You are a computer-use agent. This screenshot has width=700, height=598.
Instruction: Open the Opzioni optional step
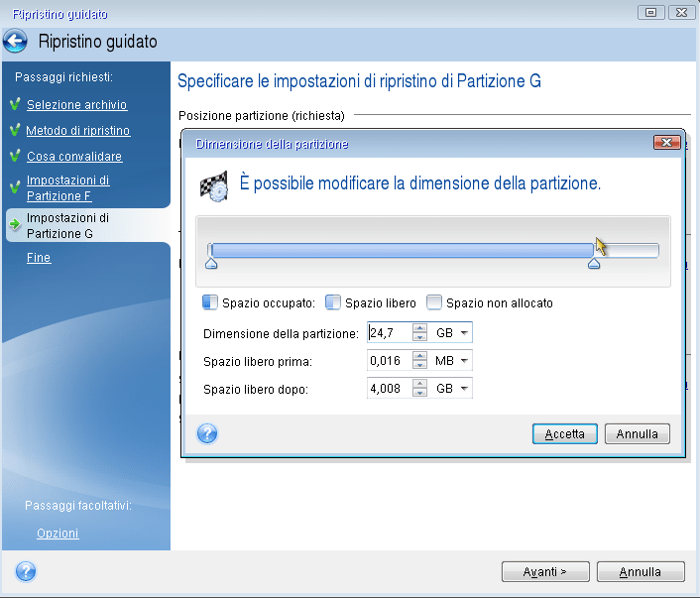[x=58, y=534]
